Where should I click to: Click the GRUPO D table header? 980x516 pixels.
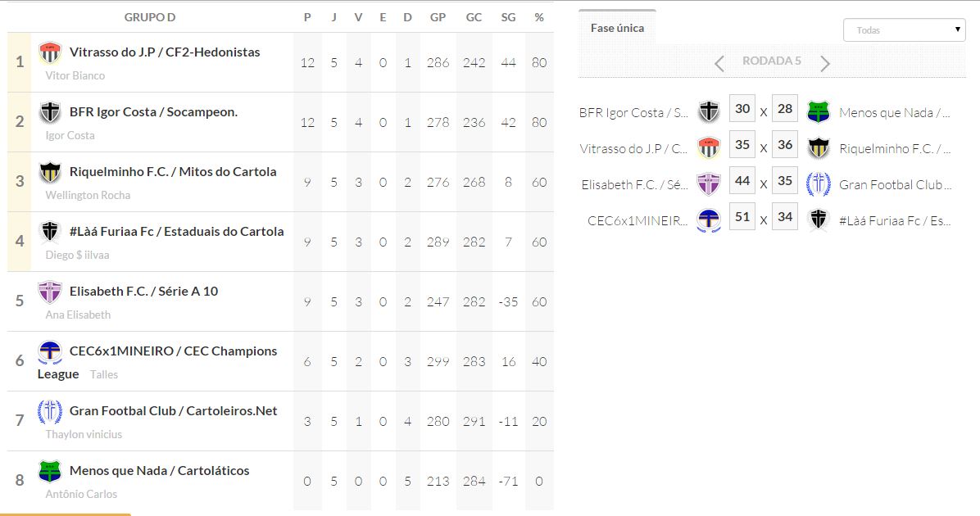pyautogui.click(x=150, y=17)
